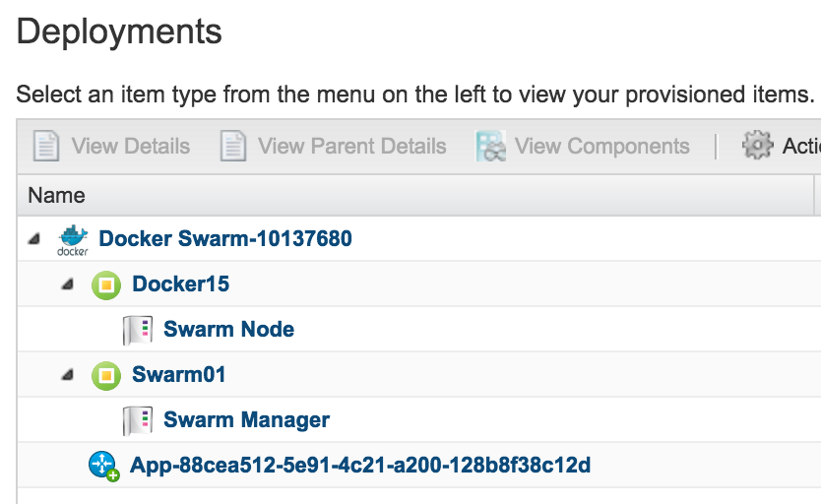This screenshot has height=504, width=821.
Task: Click the Actions gear icon
Action: point(757,146)
